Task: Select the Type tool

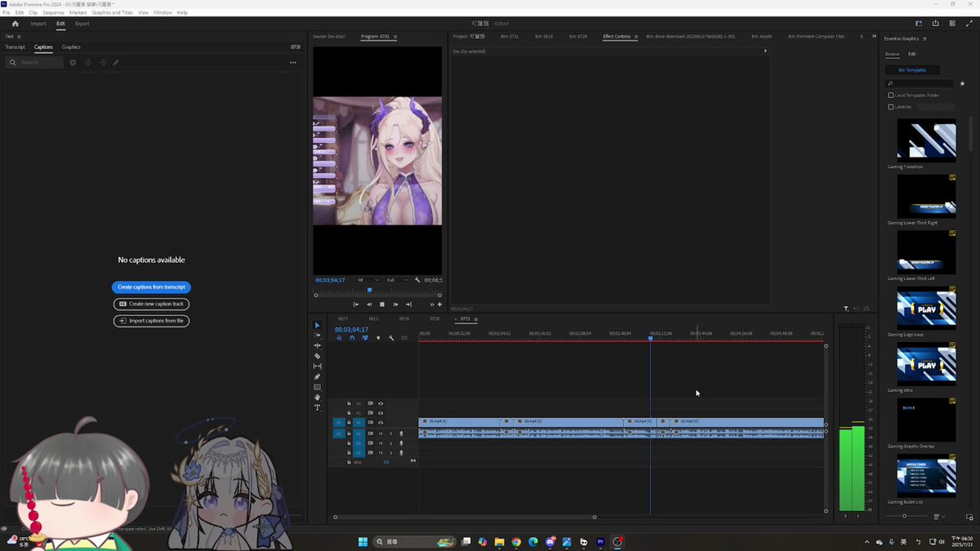Action: [318, 407]
